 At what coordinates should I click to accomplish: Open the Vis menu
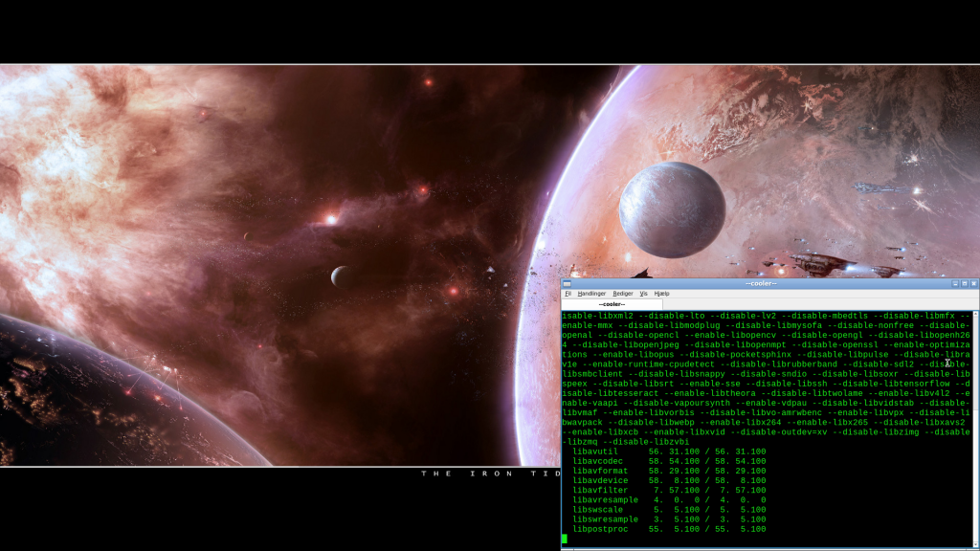(644, 294)
